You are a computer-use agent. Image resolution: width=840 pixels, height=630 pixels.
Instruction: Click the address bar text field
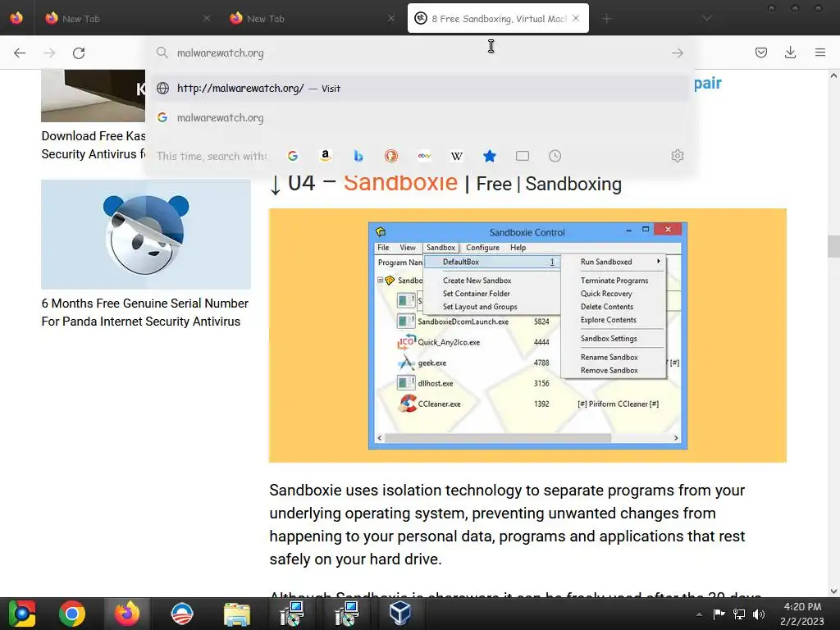coord(418,52)
